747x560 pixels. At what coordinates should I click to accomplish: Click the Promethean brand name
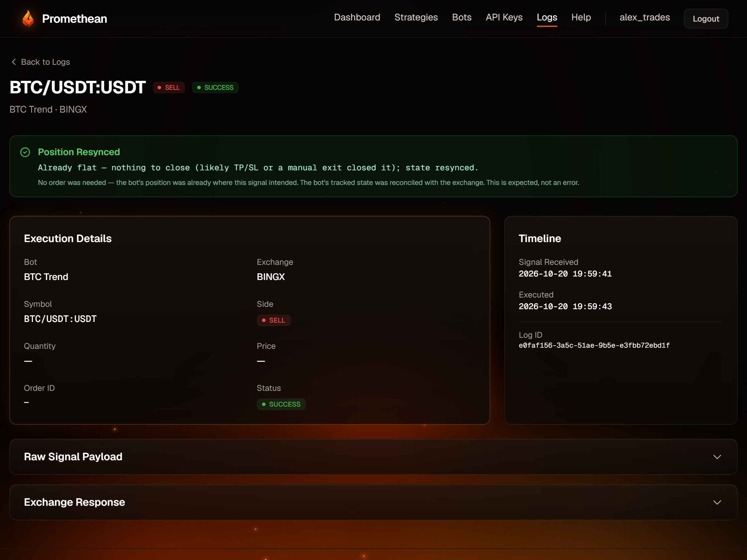click(75, 19)
